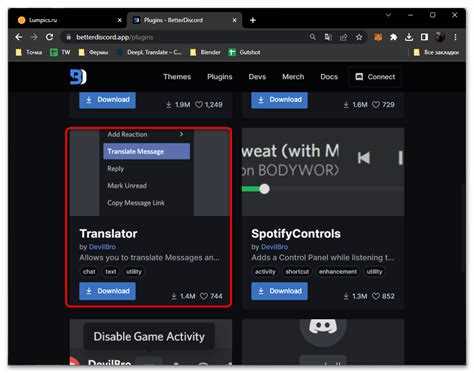Open the Blender bookmarks folder
Screen dimensions: 474x373
205,52
